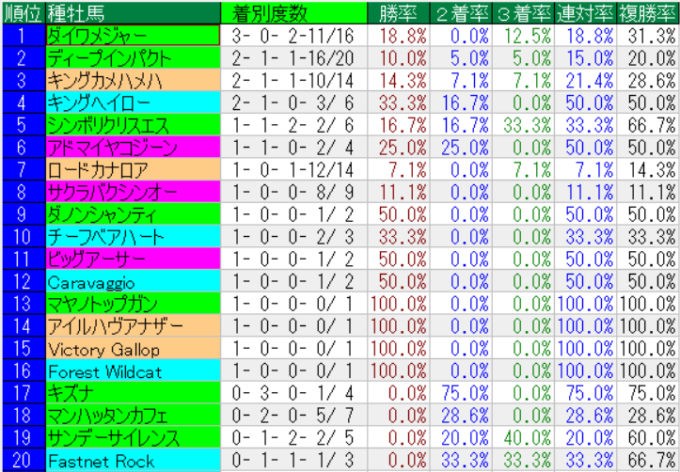680x472 pixels.
Task: Select キズナ's 75.0% second-place rate cell
Action: [x=461, y=395]
